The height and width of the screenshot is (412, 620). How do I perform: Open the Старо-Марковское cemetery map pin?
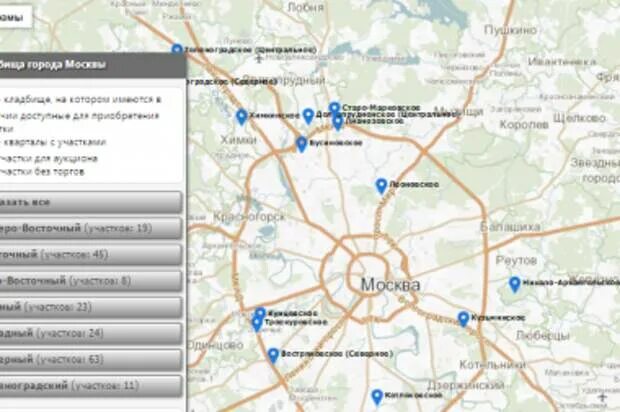(335, 109)
